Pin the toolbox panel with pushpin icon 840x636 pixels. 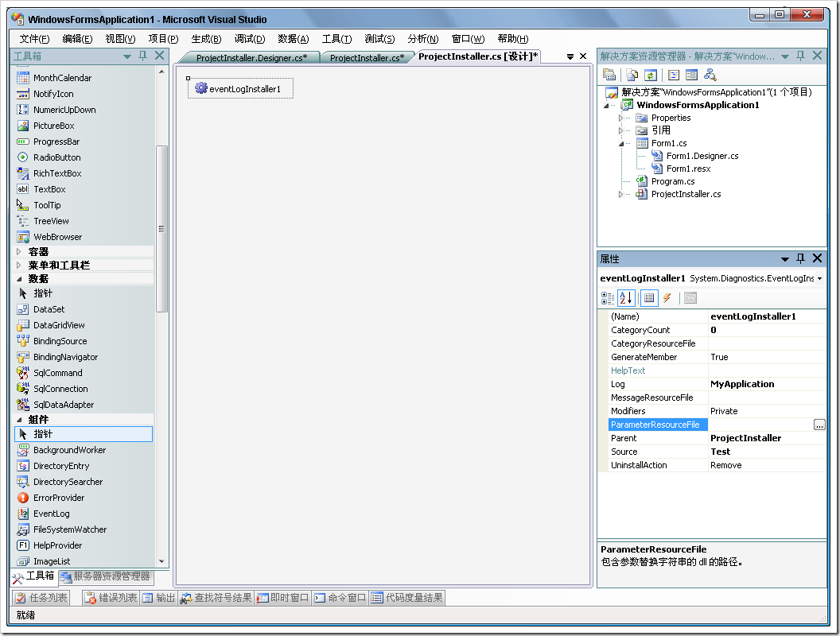click(142, 56)
